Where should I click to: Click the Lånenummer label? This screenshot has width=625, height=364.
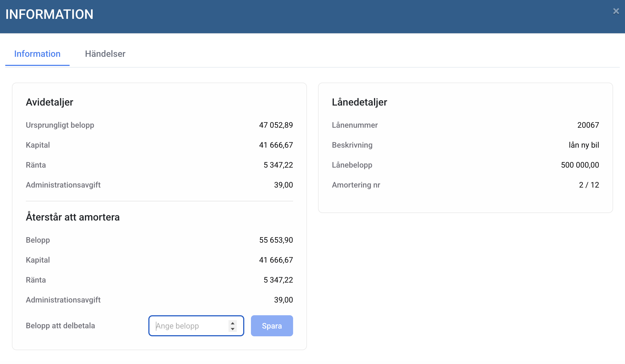(x=355, y=125)
